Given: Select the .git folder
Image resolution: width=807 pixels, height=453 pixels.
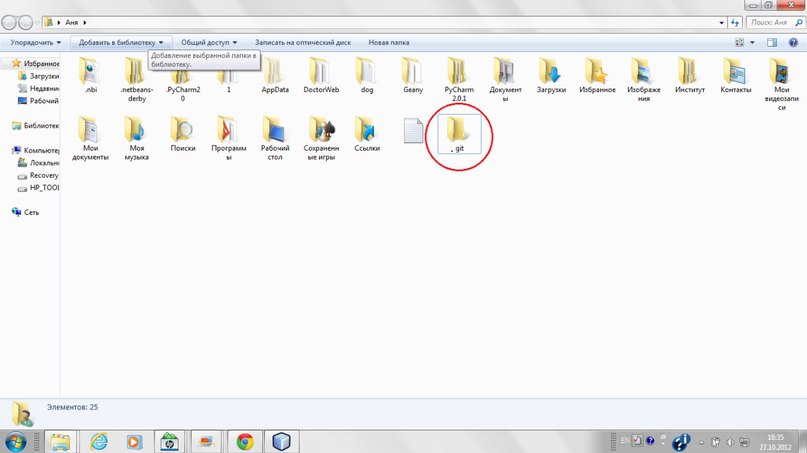Looking at the screenshot, I should (459, 134).
